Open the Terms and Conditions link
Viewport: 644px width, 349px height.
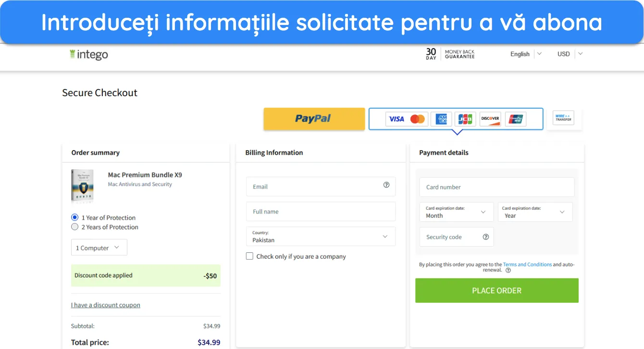527,264
